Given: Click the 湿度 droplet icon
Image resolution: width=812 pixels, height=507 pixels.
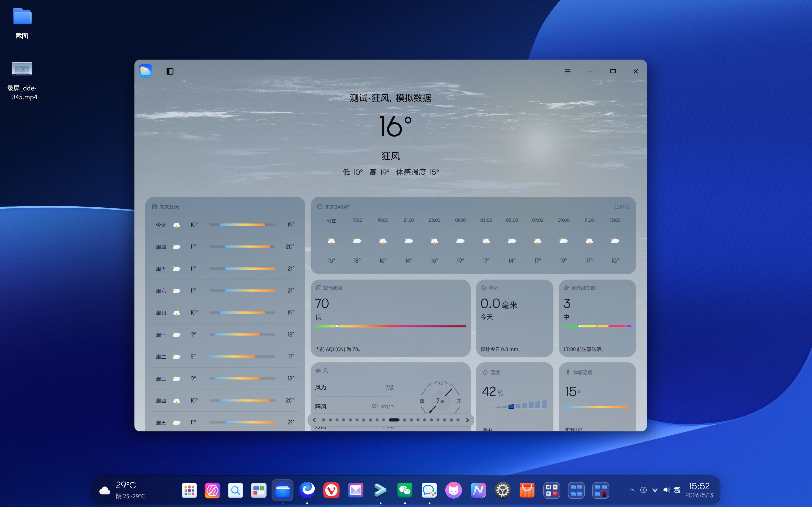Looking at the screenshot, I should tap(485, 372).
